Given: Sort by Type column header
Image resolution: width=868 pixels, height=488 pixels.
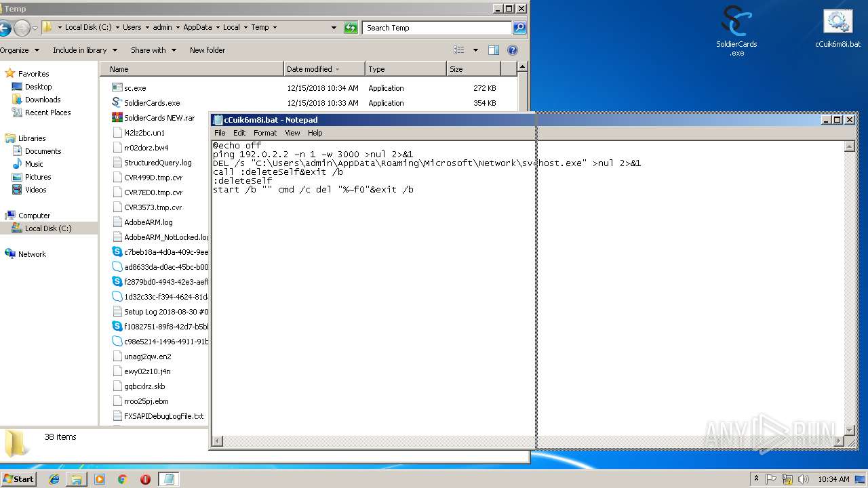Looking at the screenshot, I should (406, 69).
